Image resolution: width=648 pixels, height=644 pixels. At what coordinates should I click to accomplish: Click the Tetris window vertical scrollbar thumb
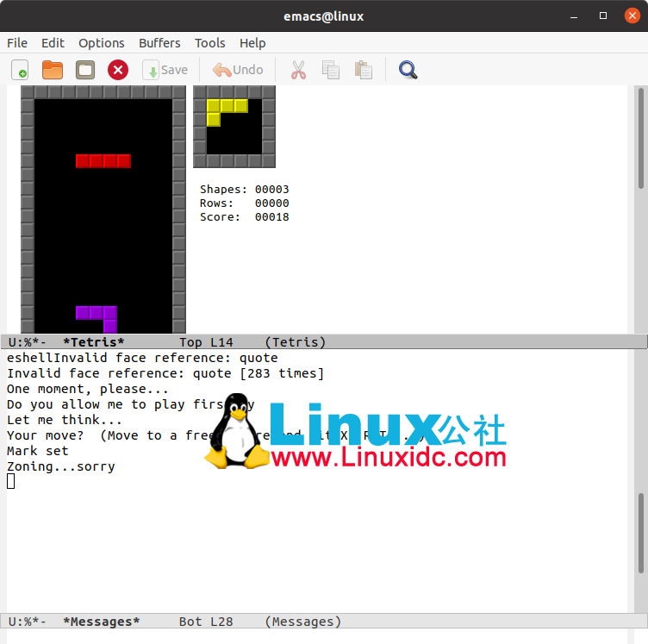click(x=641, y=138)
